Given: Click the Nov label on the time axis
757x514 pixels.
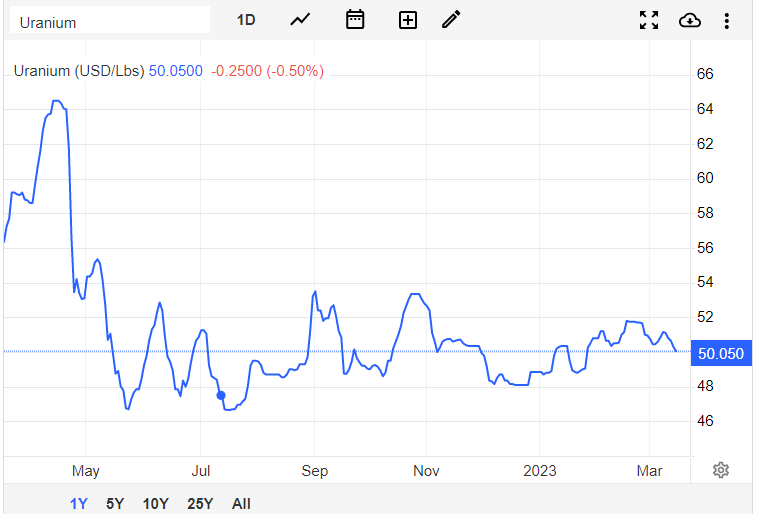Looking at the screenshot, I should point(426,471).
